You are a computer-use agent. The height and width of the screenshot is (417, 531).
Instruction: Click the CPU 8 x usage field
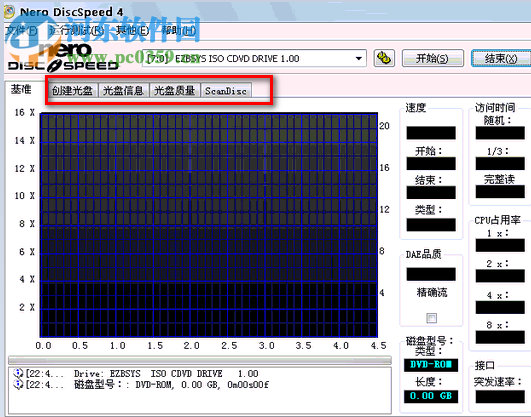pyautogui.click(x=500, y=337)
